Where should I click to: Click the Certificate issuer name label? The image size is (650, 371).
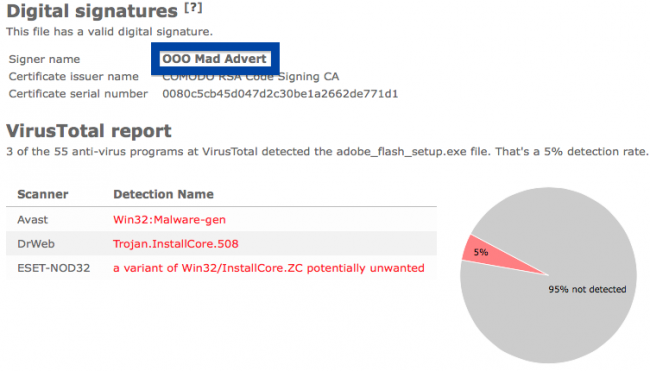74,77
